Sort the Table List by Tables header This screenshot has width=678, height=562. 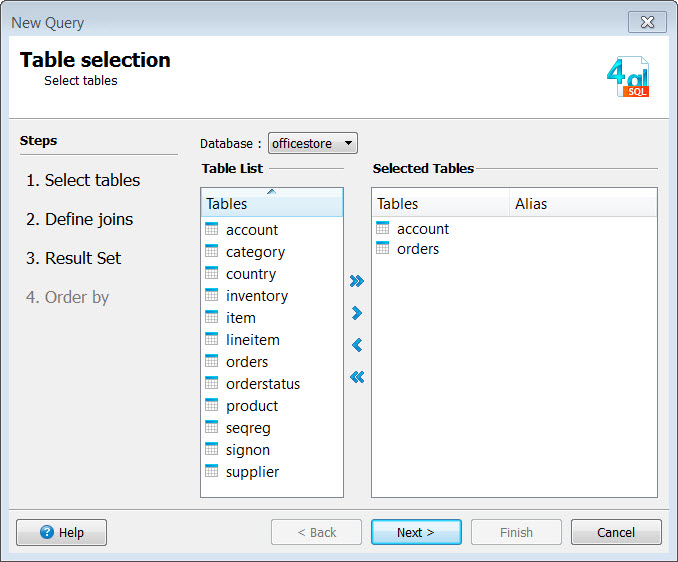click(271, 204)
